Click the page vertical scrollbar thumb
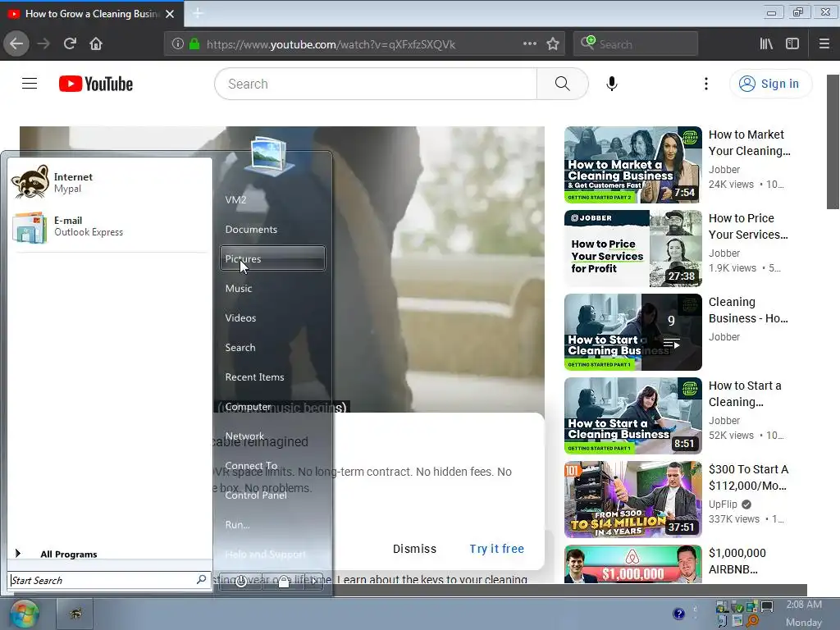Screen dimensions: 840x630 point(833,142)
